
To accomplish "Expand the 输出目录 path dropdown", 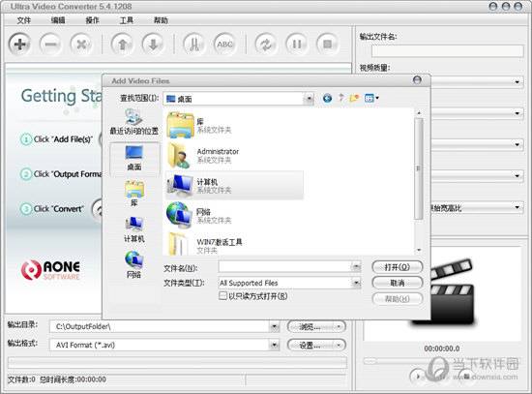I will pos(274,327).
